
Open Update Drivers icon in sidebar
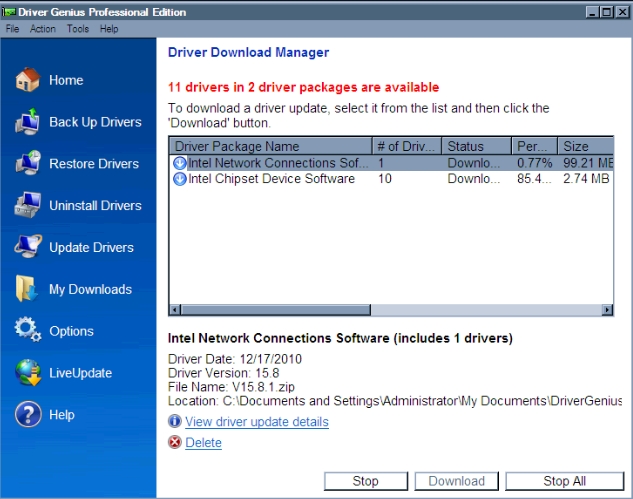[x=27, y=248]
